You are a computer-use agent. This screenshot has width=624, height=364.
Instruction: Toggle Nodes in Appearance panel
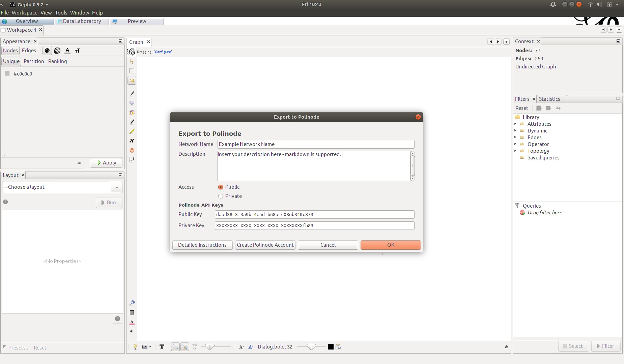(10, 51)
